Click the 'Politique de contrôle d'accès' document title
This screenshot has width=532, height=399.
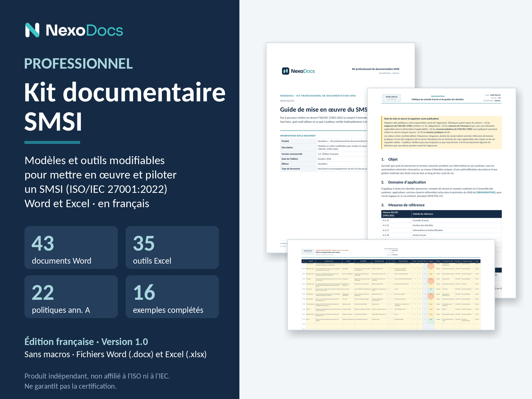point(438,99)
